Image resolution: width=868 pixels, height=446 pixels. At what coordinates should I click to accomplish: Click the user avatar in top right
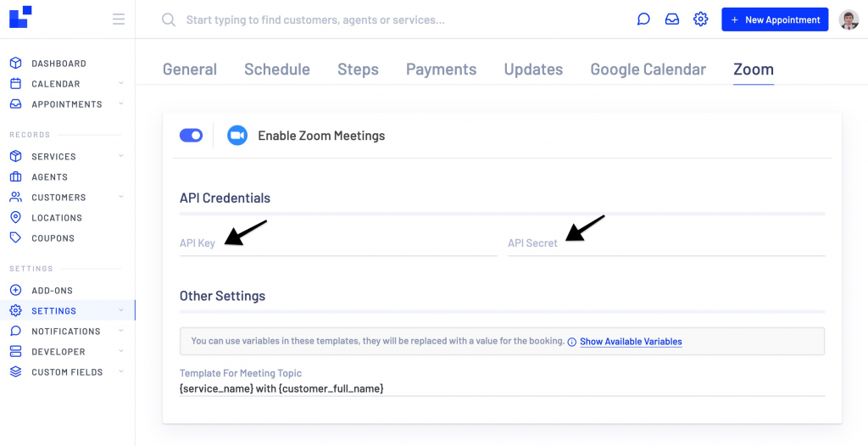pos(849,20)
